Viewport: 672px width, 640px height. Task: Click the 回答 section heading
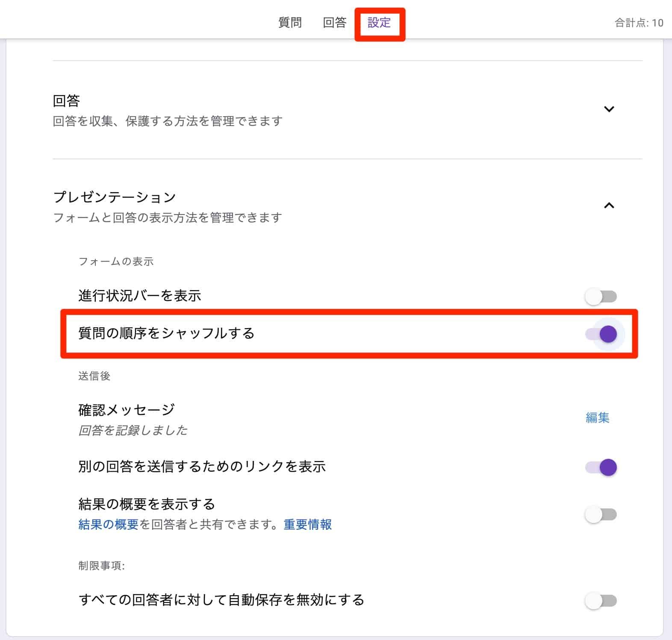pyautogui.click(x=66, y=101)
